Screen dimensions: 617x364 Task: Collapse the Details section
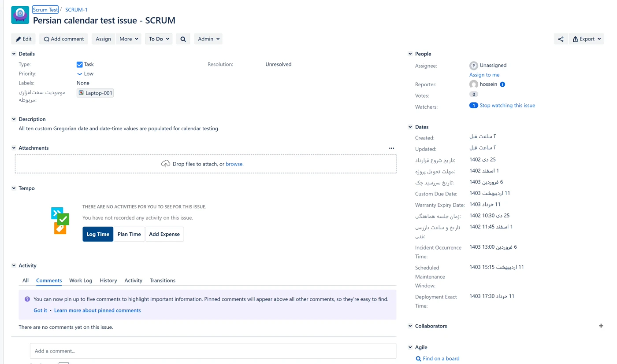coord(14,54)
